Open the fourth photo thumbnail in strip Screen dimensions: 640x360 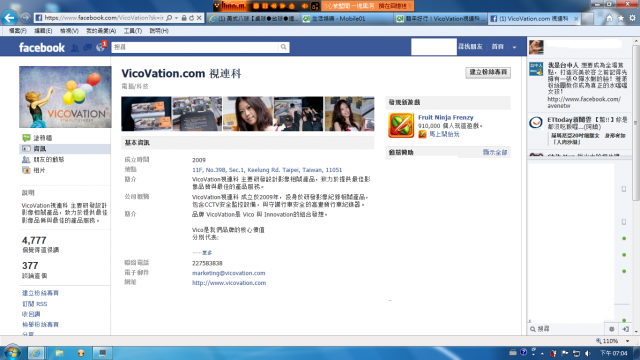tap(298, 114)
